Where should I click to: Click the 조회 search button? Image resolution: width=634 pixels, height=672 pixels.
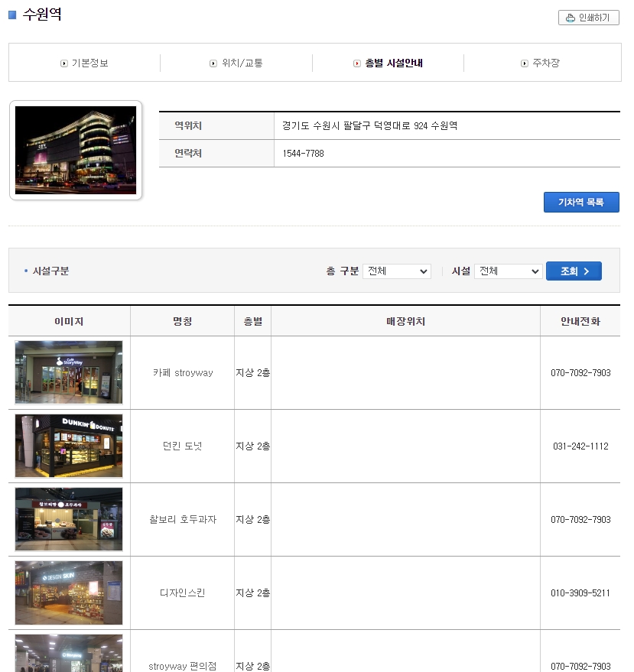pos(573,271)
